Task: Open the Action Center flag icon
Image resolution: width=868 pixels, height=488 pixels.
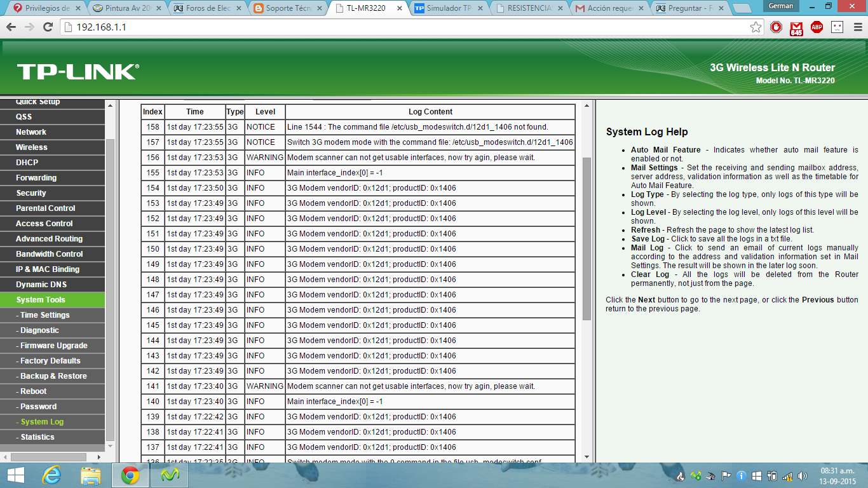Action: pyautogui.click(x=726, y=475)
